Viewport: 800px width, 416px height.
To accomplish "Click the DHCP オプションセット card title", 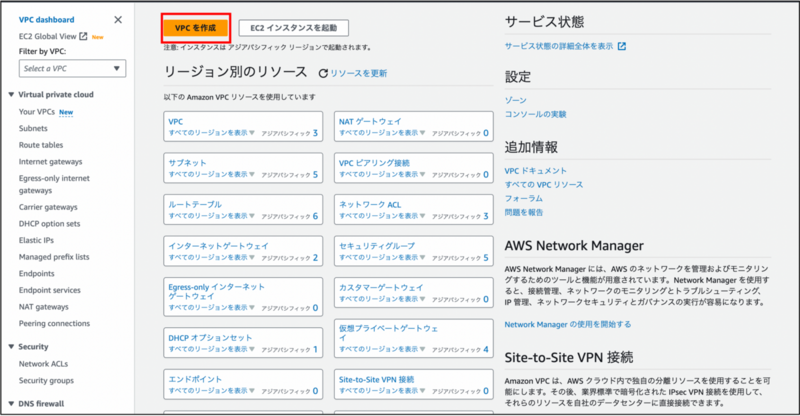I will click(210, 338).
